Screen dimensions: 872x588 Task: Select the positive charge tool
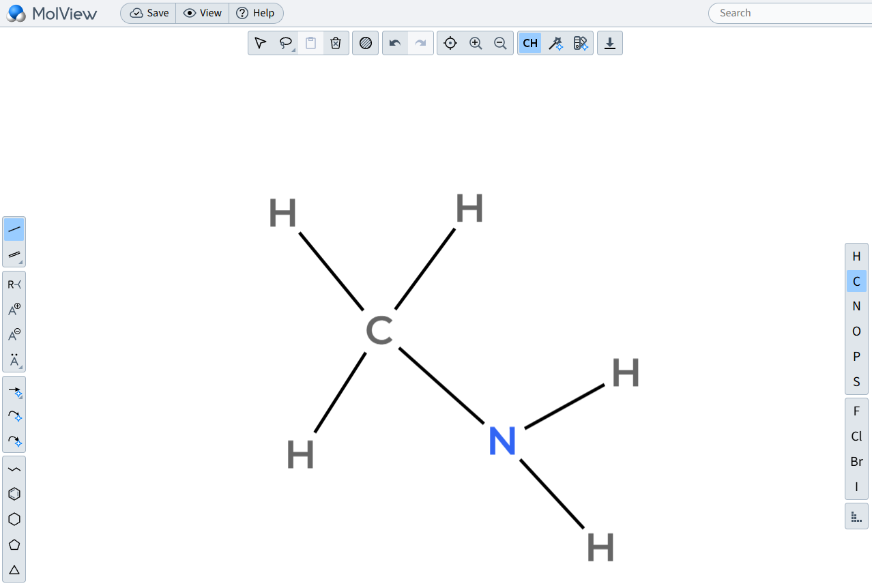[x=14, y=310]
